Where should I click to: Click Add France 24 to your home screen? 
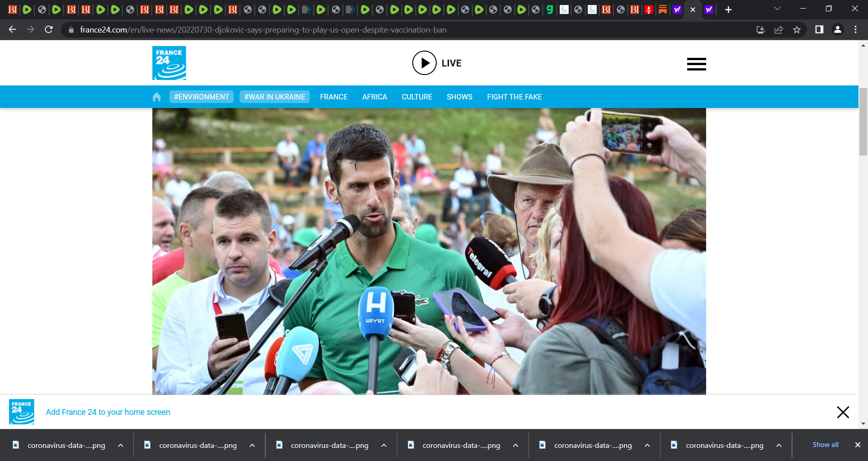coord(108,412)
